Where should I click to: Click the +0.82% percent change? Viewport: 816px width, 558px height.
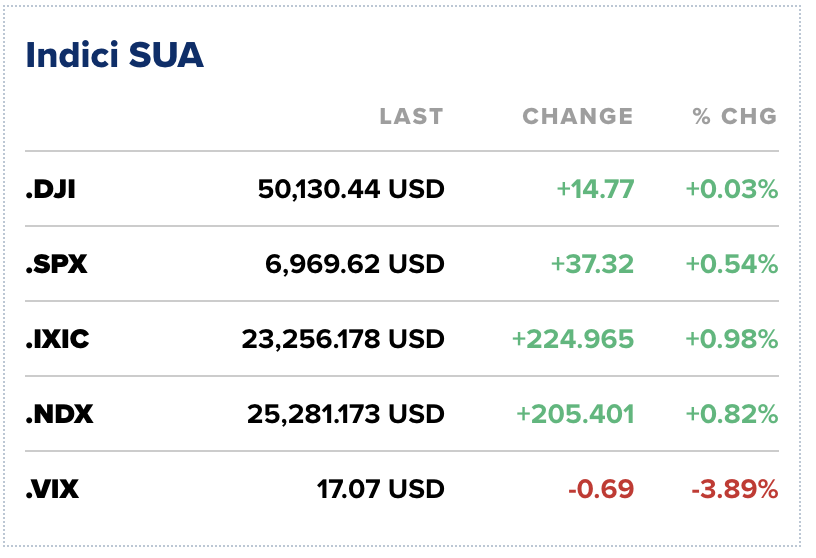(731, 414)
